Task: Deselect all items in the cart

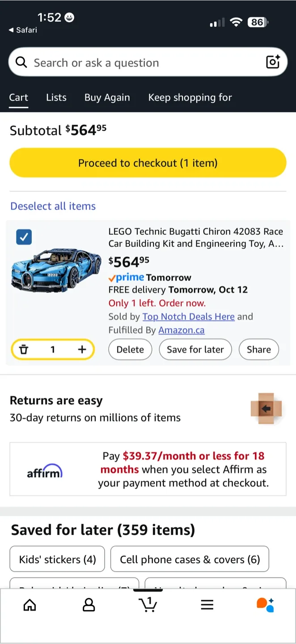Action: 53,206
